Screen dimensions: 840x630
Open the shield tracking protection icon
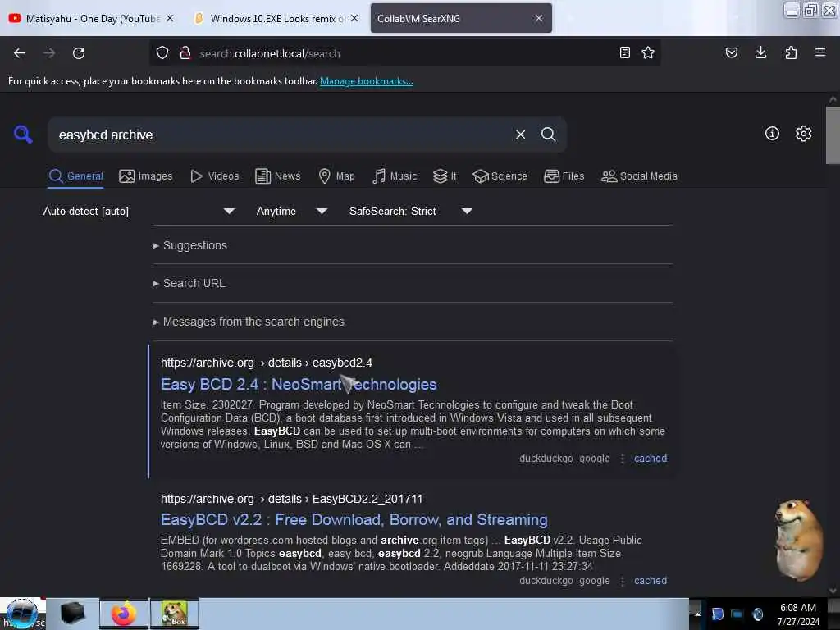(162, 53)
